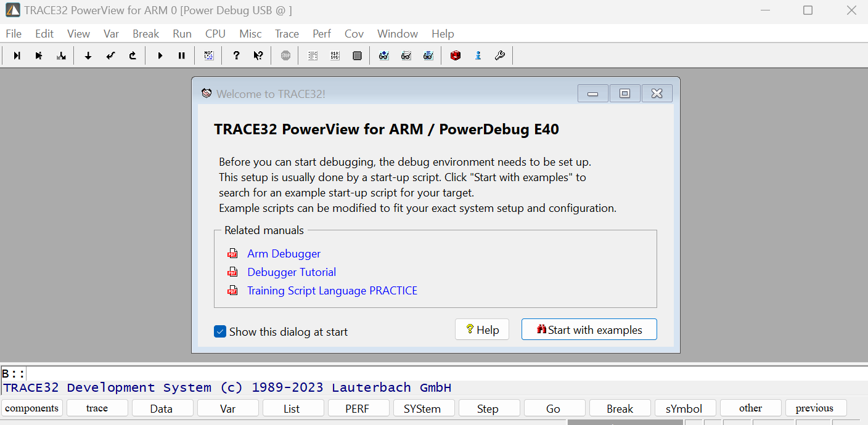This screenshot has width=868, height=425.
Task: Uncheck Show this dialog at start
Action: tap(220, 331)
